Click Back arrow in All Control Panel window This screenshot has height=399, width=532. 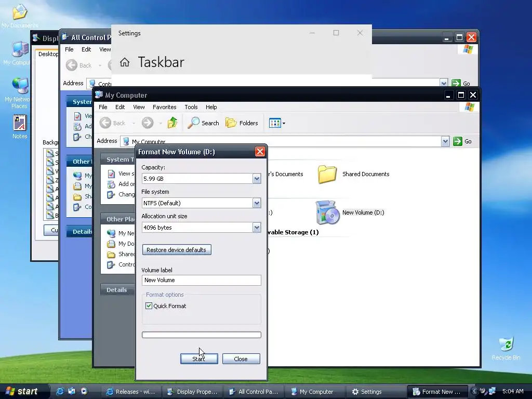click(x=72, y=65)
